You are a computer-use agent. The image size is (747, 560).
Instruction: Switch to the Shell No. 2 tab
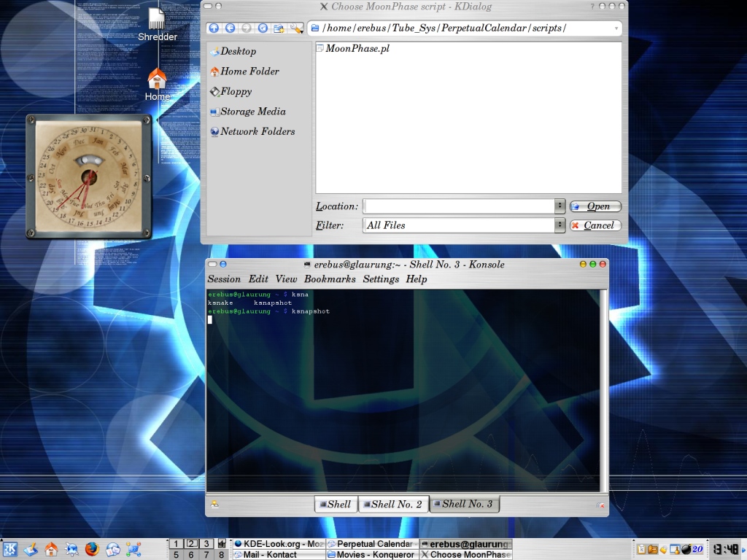tap(393, 505)
